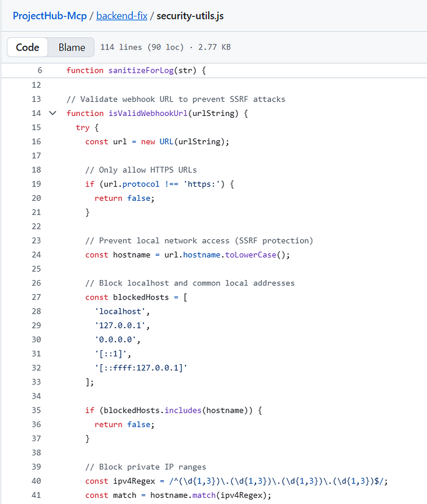Collapse the isValidWebhookUrl function at line 14

point(52,113)
